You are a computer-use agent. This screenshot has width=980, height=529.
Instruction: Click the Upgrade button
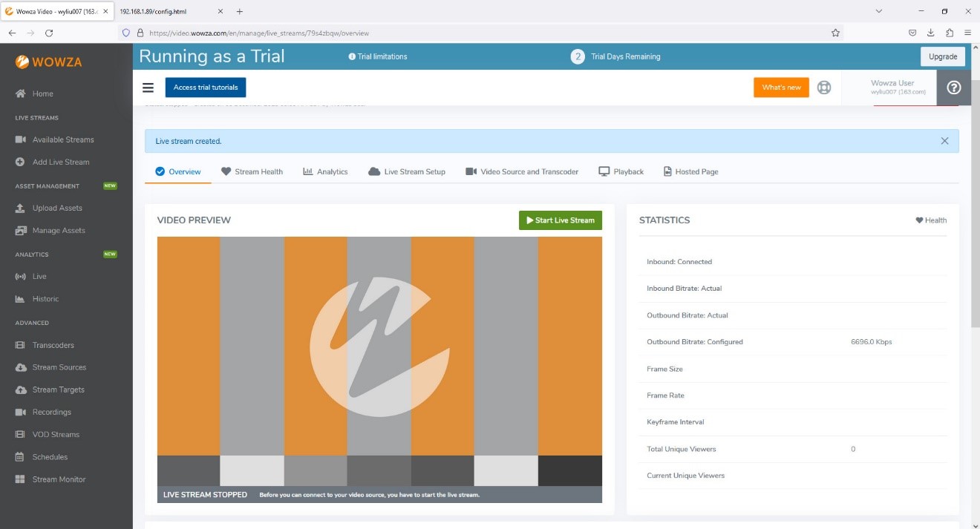943,56
